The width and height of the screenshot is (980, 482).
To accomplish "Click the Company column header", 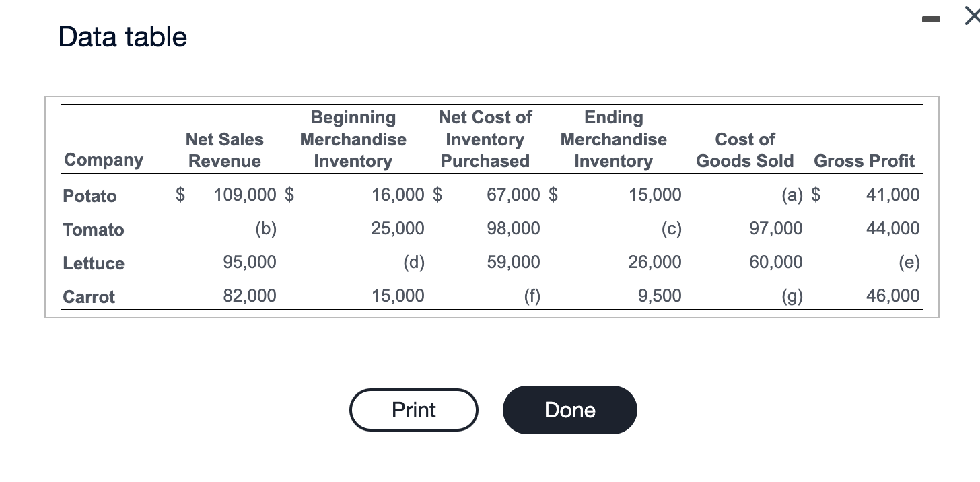I will coord(103,160).
